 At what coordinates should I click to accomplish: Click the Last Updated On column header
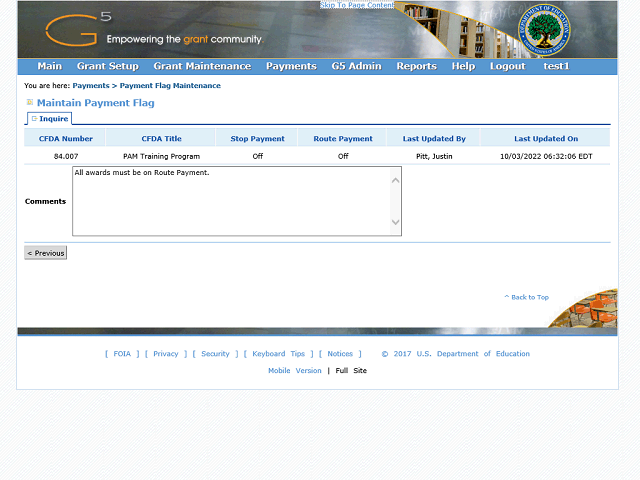tap(546, 139)
